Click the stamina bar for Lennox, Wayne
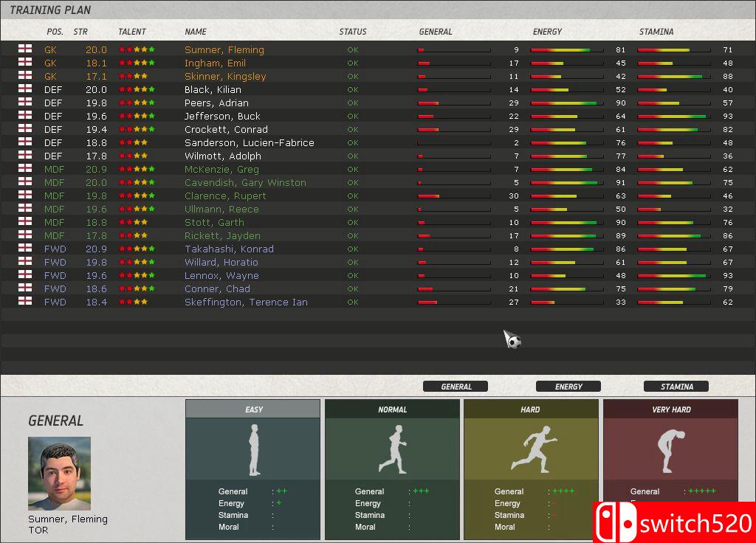 [x=673, y=276]
